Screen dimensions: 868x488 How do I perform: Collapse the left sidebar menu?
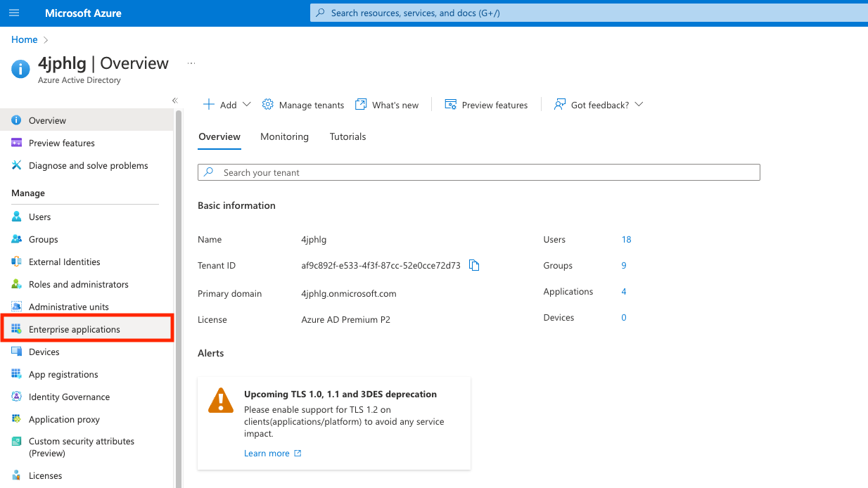click(175, 101)
